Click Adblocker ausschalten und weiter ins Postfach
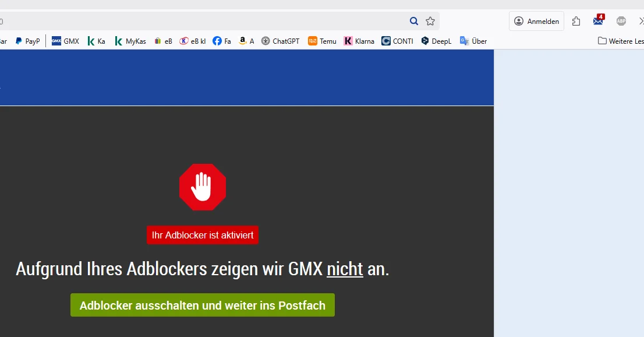This screenshot has height=337, width=644. coord(203,305)
